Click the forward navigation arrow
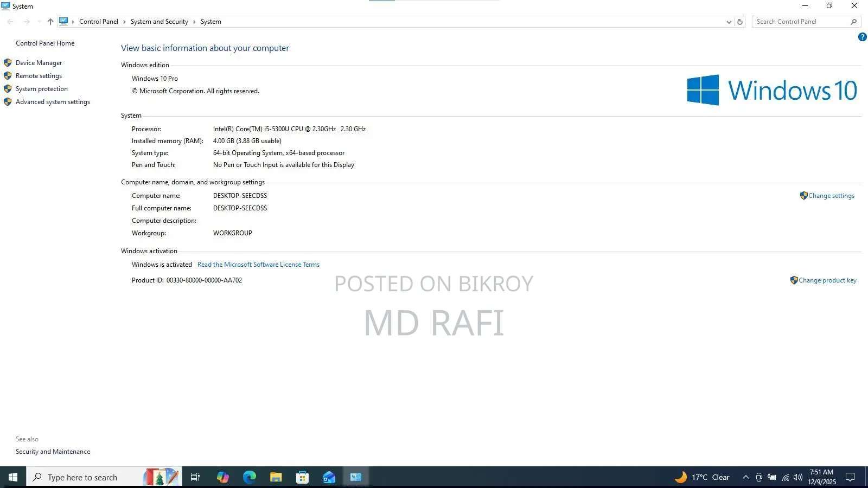868x488 pixels. 27,22
